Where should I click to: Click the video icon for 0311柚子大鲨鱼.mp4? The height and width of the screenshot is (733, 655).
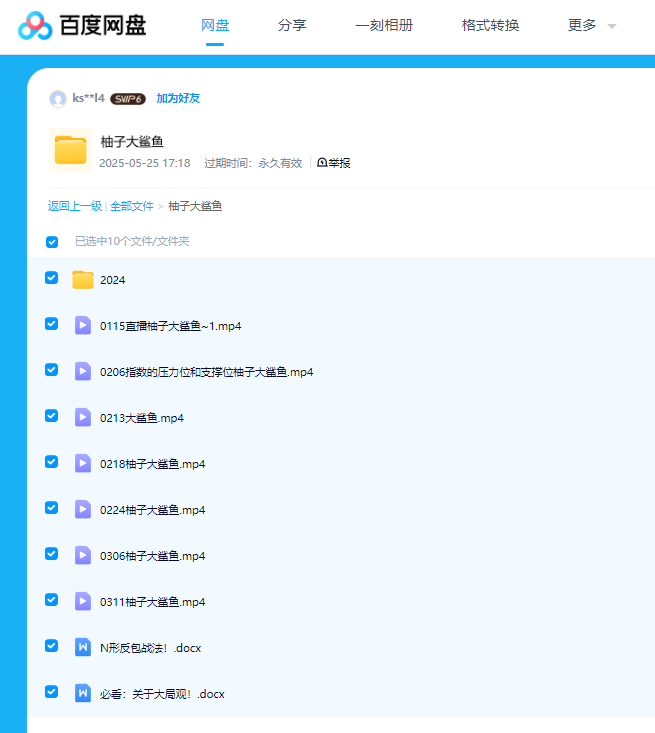point(83,601)
